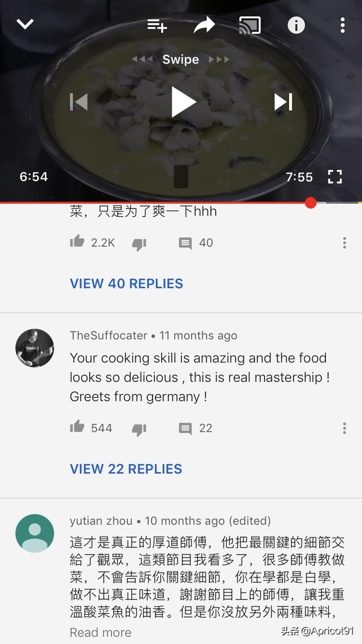Add video to playlist
This screenshot has height=644, width=362.
[x=157, y=25]
